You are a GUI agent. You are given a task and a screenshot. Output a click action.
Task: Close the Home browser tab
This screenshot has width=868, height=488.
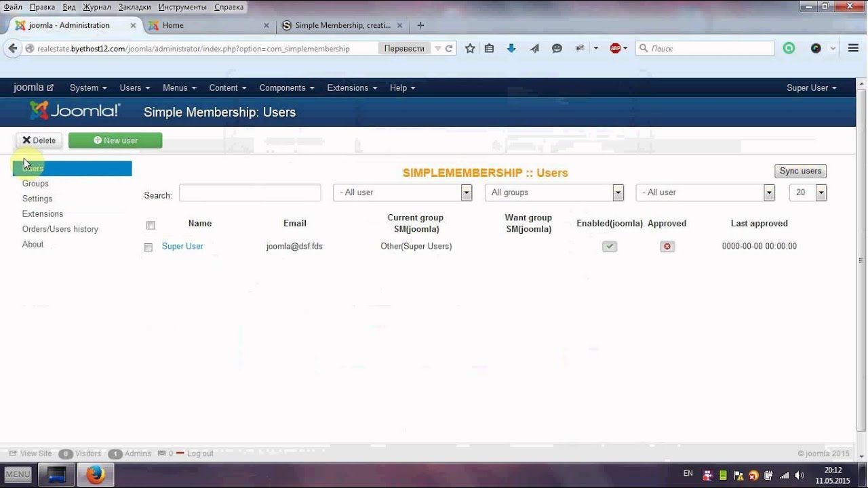tap(267, 26)
